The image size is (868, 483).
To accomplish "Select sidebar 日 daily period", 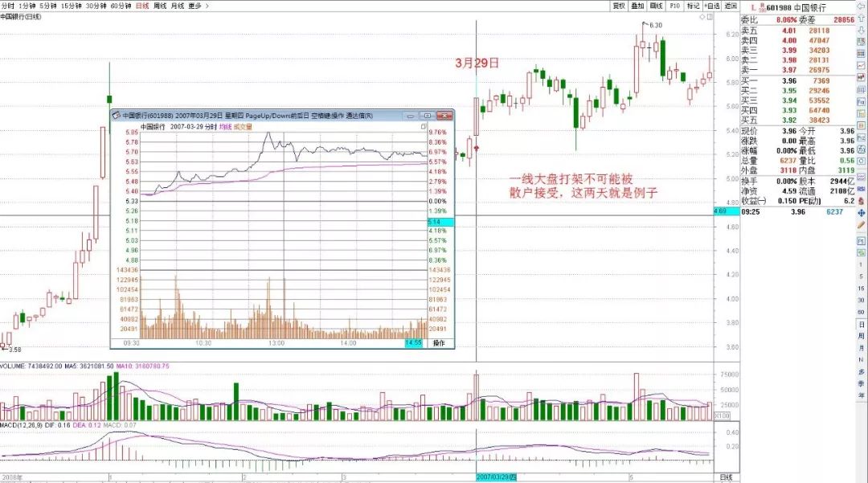I will coord(861,325).
